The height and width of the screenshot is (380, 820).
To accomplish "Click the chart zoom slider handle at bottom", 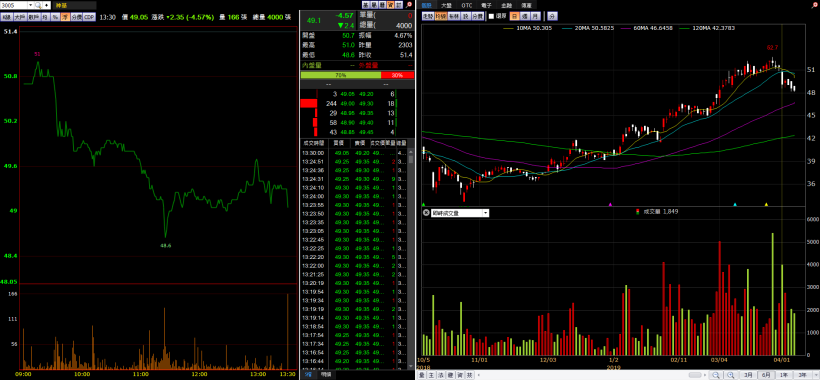I will click(695, 375).
